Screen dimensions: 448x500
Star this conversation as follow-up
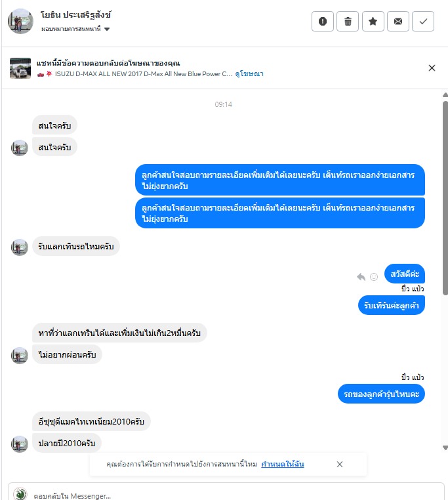(373, 22)
